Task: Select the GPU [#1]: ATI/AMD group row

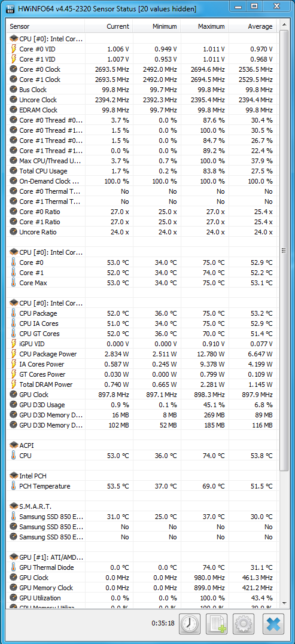Action: coord(142,557)
